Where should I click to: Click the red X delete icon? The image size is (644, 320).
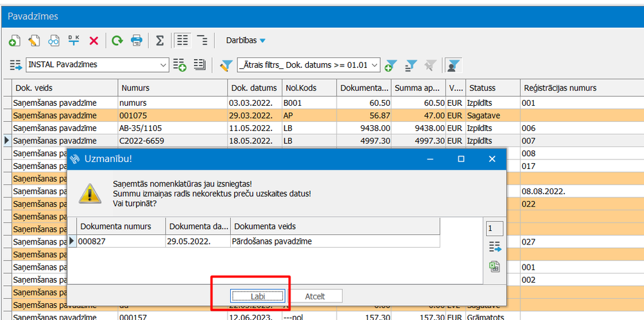(x=93, y=41)
